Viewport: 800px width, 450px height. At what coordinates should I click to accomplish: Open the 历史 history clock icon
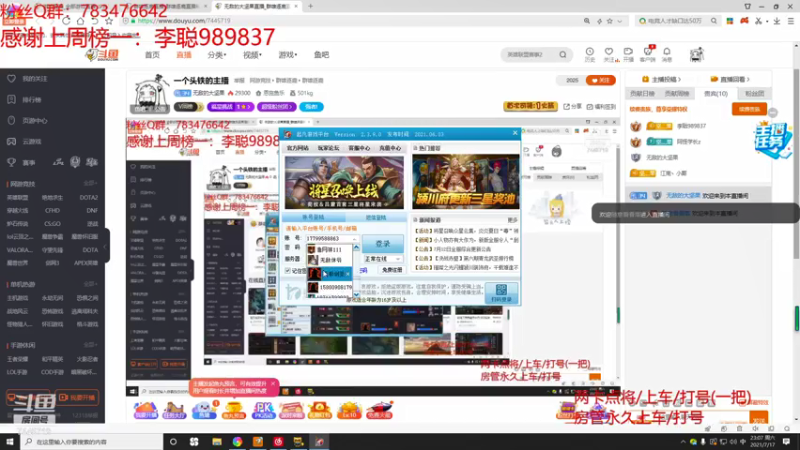[x=590, y=54]
